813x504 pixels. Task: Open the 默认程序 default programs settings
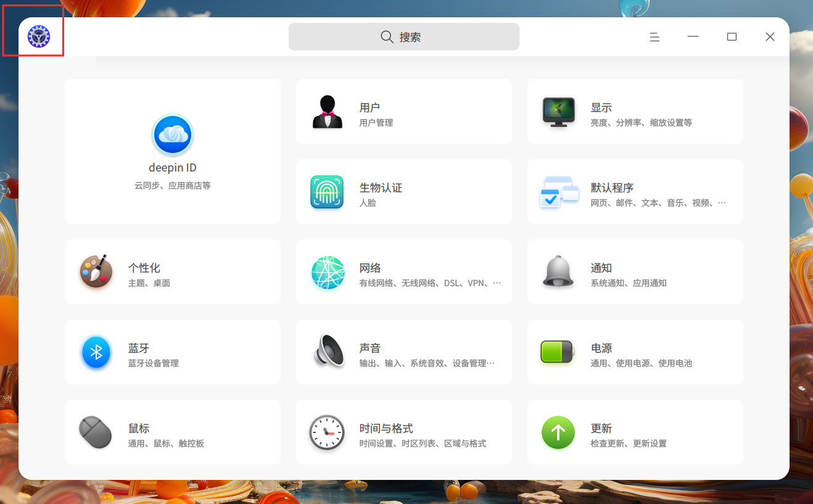click(x=635, y=192)
